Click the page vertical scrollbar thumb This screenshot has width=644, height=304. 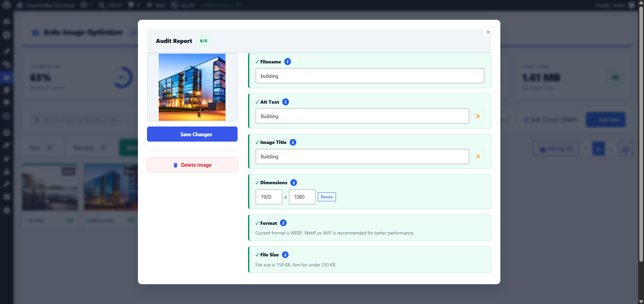[641, 134]
